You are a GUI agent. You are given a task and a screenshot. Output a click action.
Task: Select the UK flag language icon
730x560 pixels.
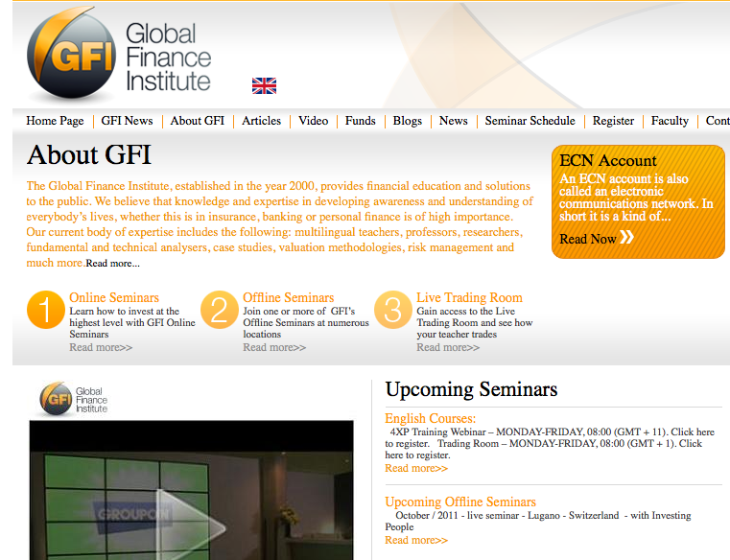264,85
